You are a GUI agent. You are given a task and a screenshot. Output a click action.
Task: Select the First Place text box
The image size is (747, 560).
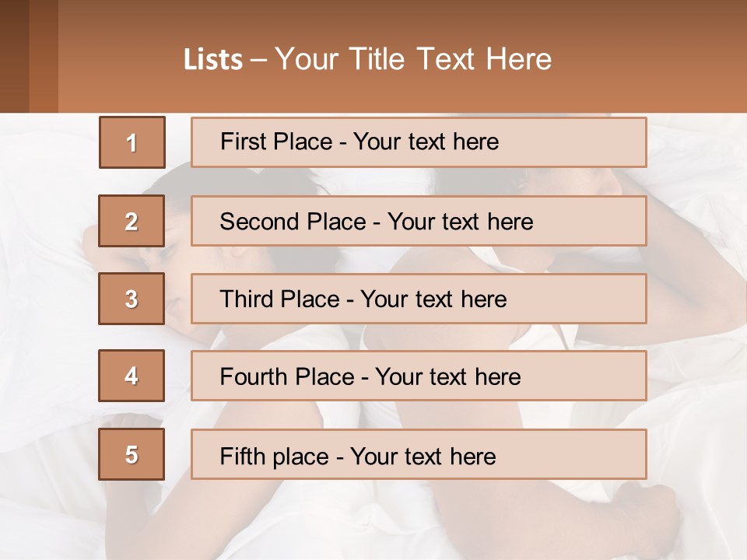point(419,142)
